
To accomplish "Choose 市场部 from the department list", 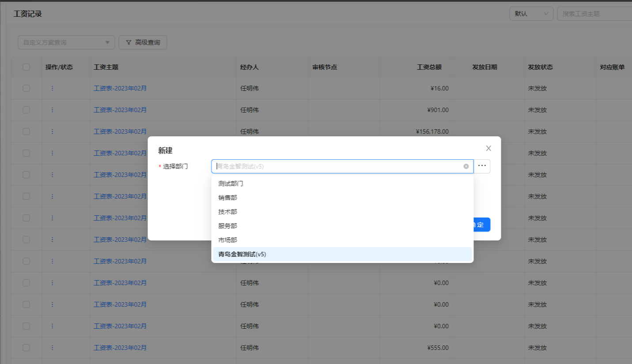I will (x=342, y=240).
